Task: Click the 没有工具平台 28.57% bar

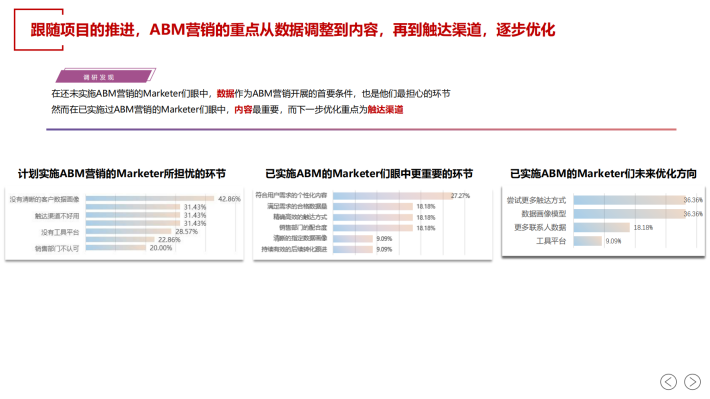Action: pos(129,231)
